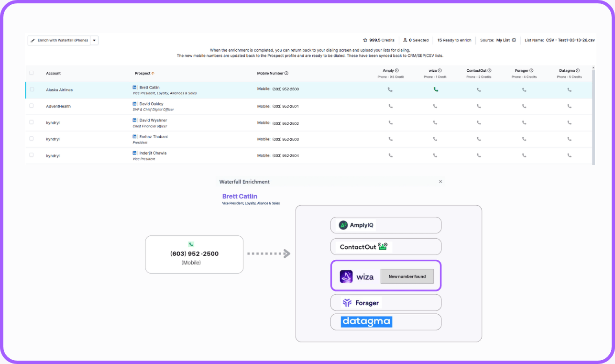Tick the checkbox for David Wyshner's row

pyautogui.click(x=32, y=122)
